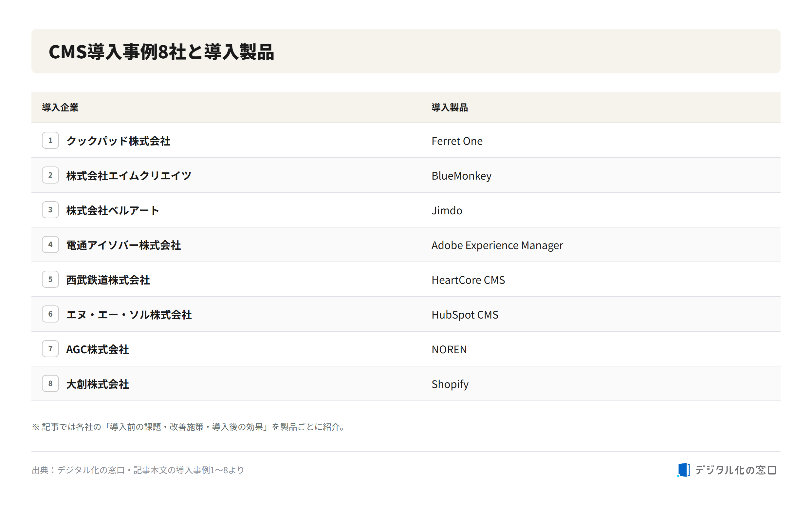
Task: Click the number 8 badge beside 大創株式会社
Action: 50,384
